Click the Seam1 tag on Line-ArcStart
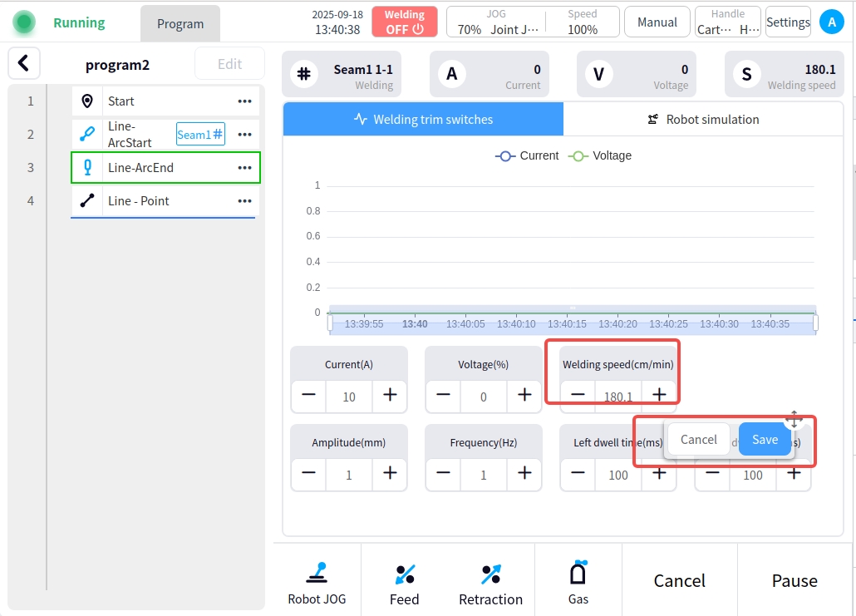The image size is (856, 616). pyautogui.click(x=200, y=134)
